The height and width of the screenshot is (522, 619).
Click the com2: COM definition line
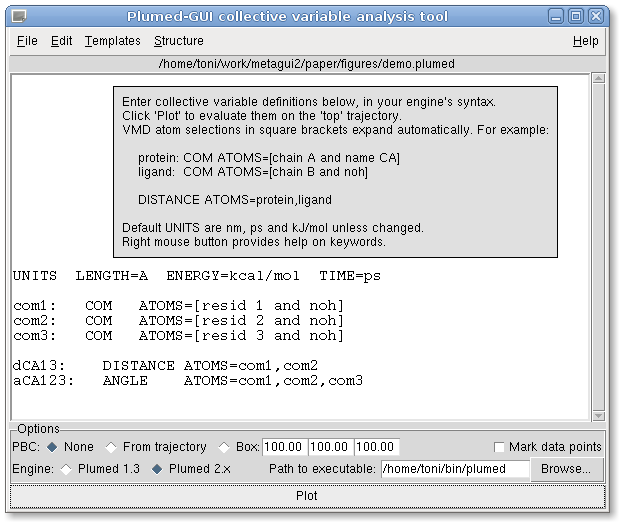178,321
